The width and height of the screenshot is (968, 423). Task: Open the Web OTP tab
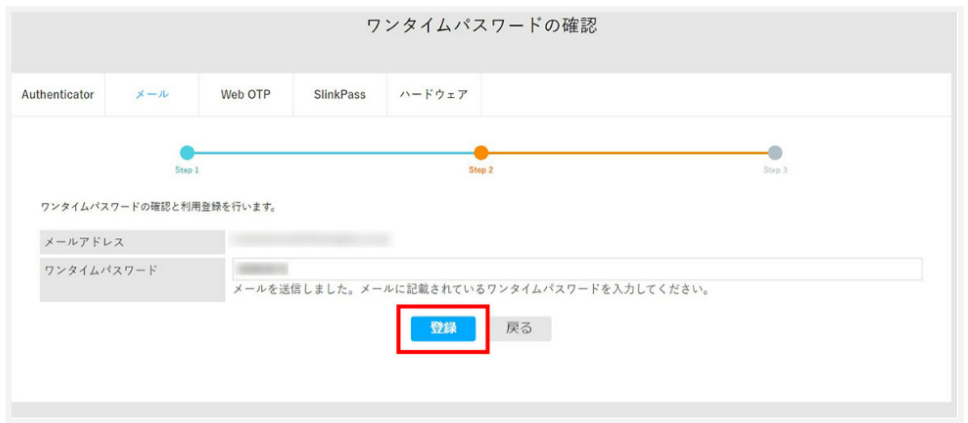coord(246,95)
